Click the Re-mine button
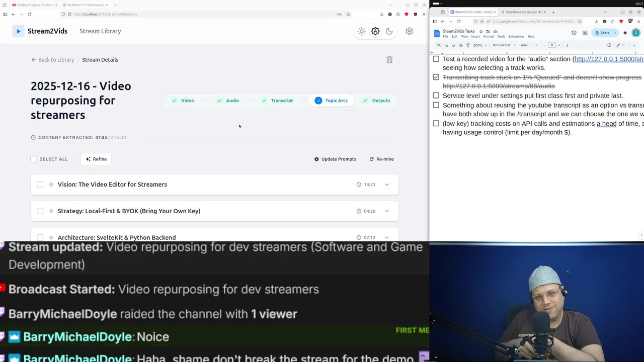644x362 pixels. tap(382, 159)
